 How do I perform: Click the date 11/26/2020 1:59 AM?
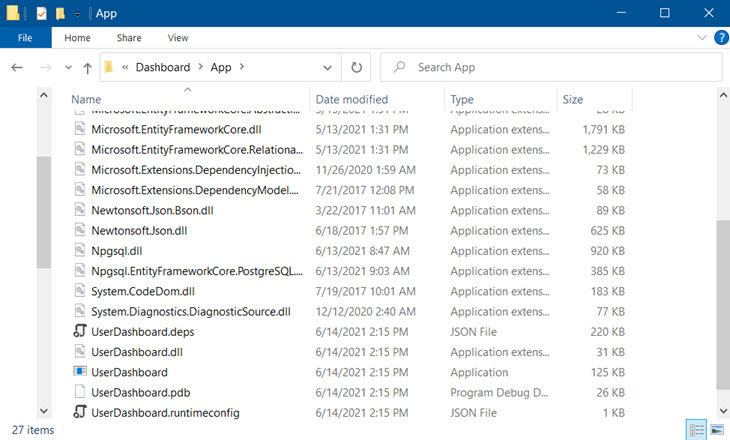pos(365,170)
